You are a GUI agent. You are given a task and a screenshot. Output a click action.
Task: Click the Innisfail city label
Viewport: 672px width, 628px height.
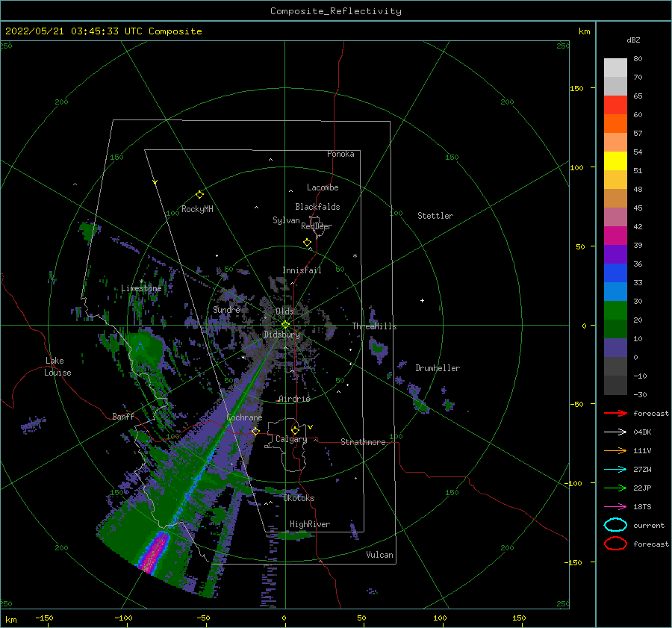[302, 270]
